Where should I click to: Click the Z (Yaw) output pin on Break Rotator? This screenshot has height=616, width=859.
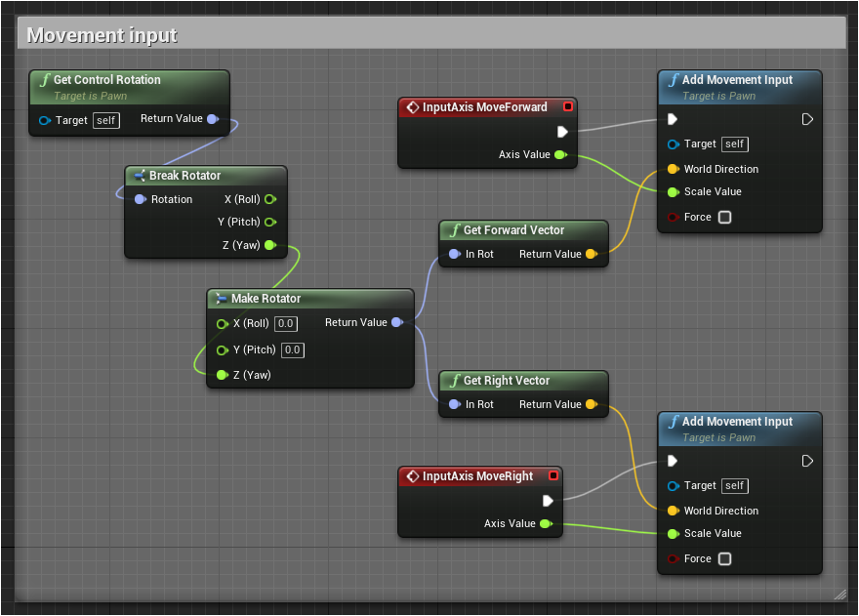tap(270, 245)
